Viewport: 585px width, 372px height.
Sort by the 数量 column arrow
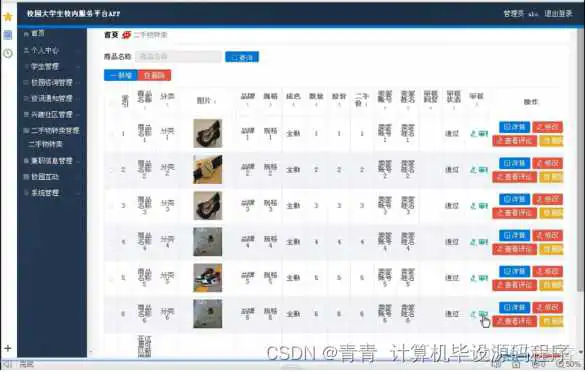pos(316,105)
